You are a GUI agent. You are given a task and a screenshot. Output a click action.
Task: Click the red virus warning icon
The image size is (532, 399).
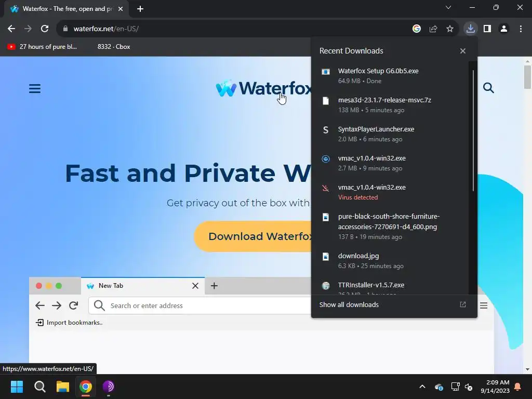click(x=326, y=188)
